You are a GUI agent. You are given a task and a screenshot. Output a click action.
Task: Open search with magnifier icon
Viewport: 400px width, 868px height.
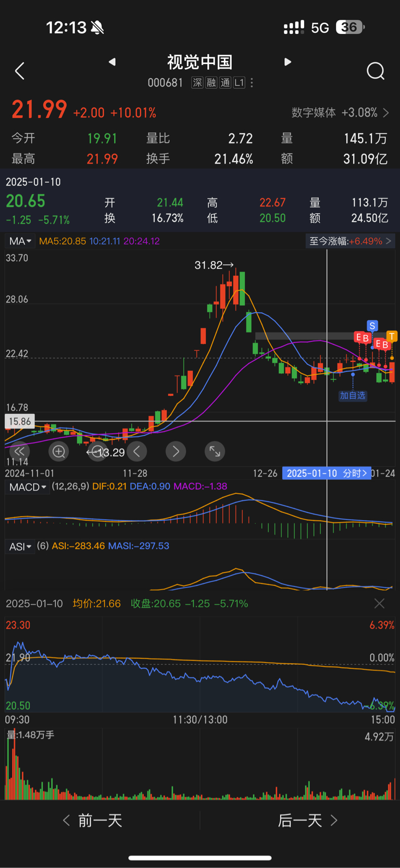(x=376, y=71)
